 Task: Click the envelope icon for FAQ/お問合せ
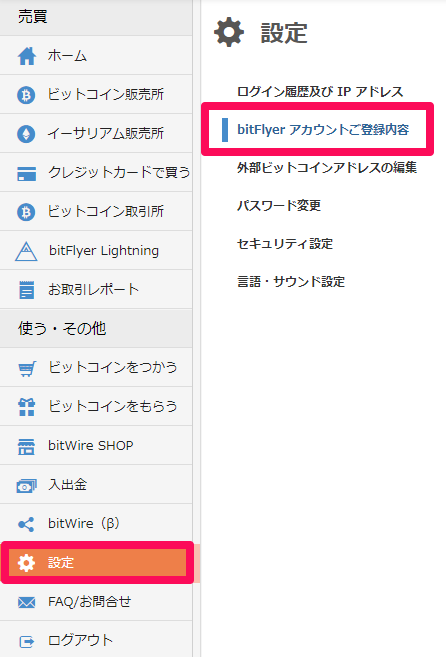26,603
